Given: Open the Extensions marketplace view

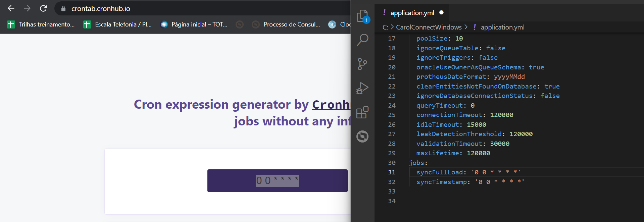Looking at the screenshot, I should coord(362,113).
